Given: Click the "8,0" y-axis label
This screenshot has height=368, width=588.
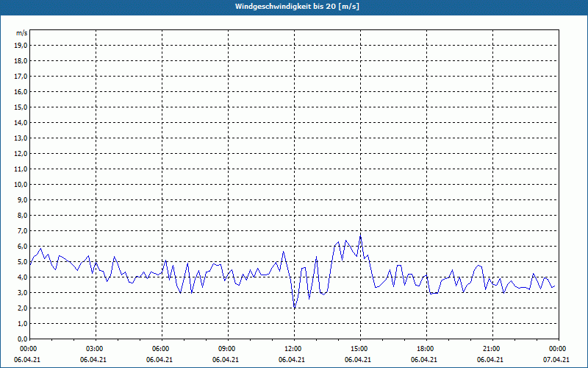Looking at the screenshot, I should point(23,216).
